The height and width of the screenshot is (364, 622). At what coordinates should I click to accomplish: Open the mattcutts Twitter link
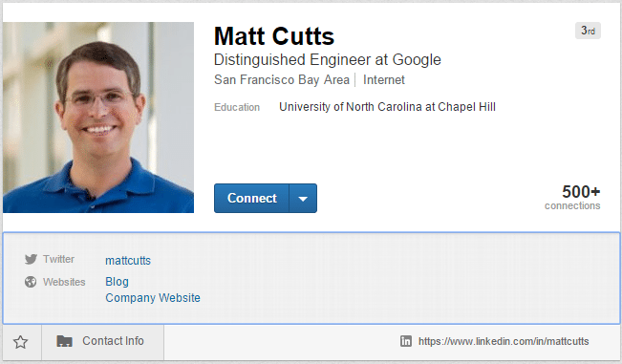tap(128, 261)
